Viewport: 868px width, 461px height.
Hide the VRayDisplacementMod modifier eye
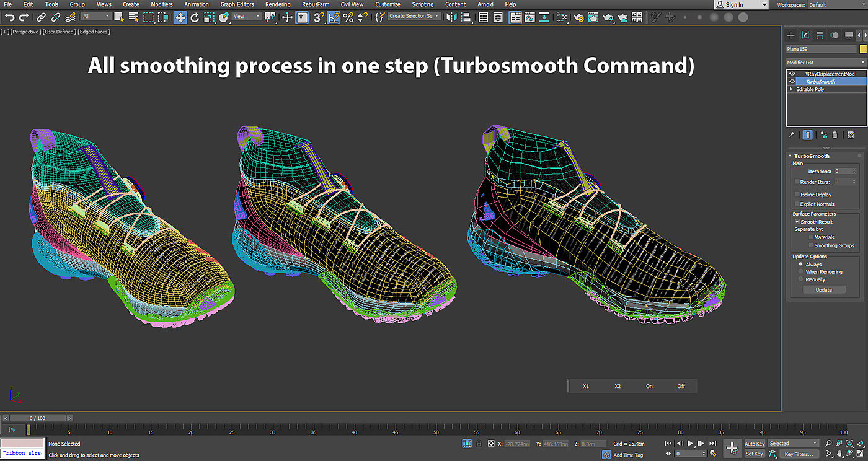792,74
